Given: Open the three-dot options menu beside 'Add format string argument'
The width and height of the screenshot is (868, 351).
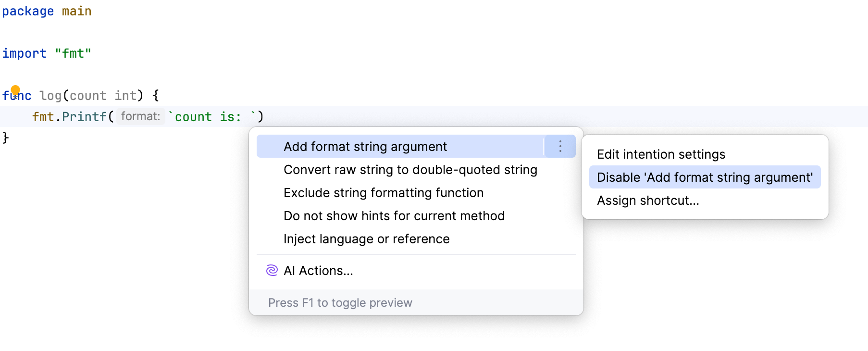Looking at the screenshot, I should pyautogui.click(x=560, y=146).
